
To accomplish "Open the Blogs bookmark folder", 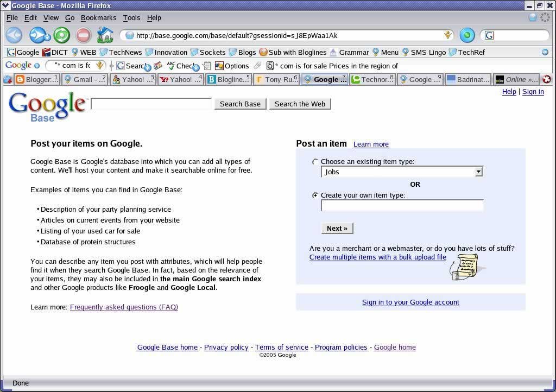I will (243, 52).
